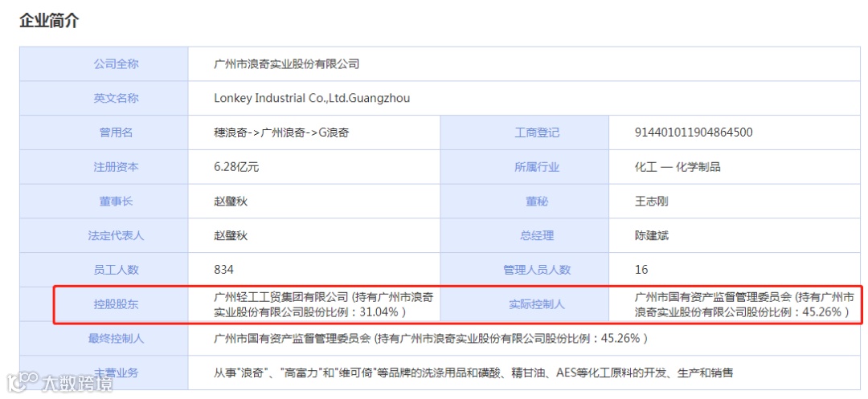The width and height of the screenshot is (868, 399).
Task: Select the 所属行业 label cell
Action: tap(525, 167)
